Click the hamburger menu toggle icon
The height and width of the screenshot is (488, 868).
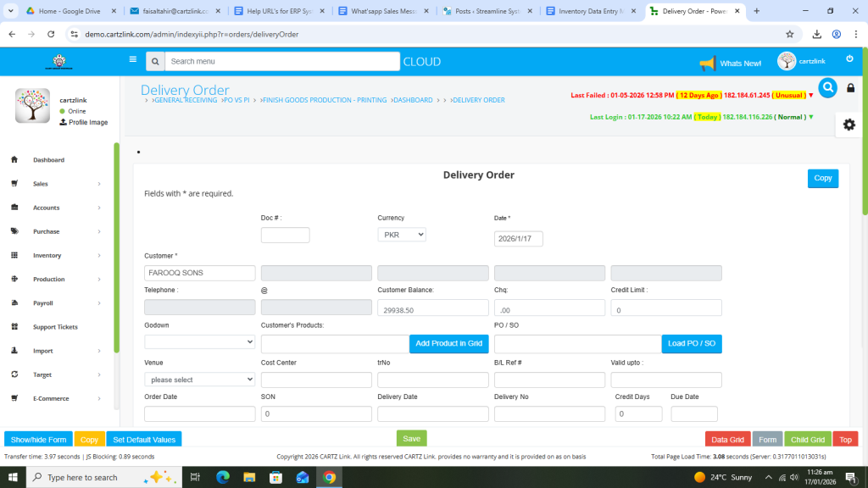point(132,60)
